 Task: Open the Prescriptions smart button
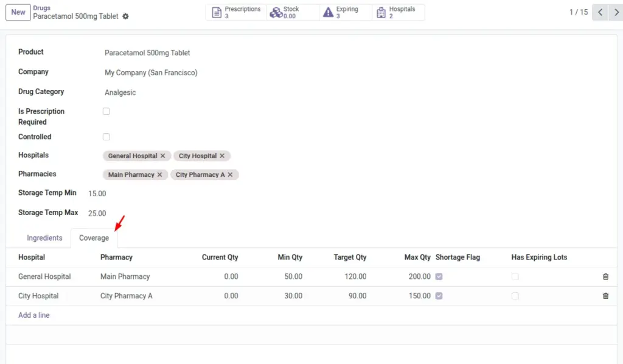point(237,12)
